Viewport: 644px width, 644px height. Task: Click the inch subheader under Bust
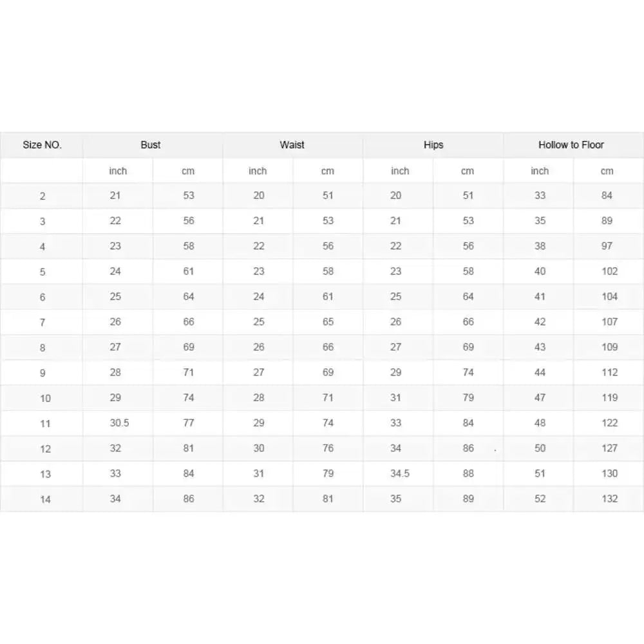118,171
